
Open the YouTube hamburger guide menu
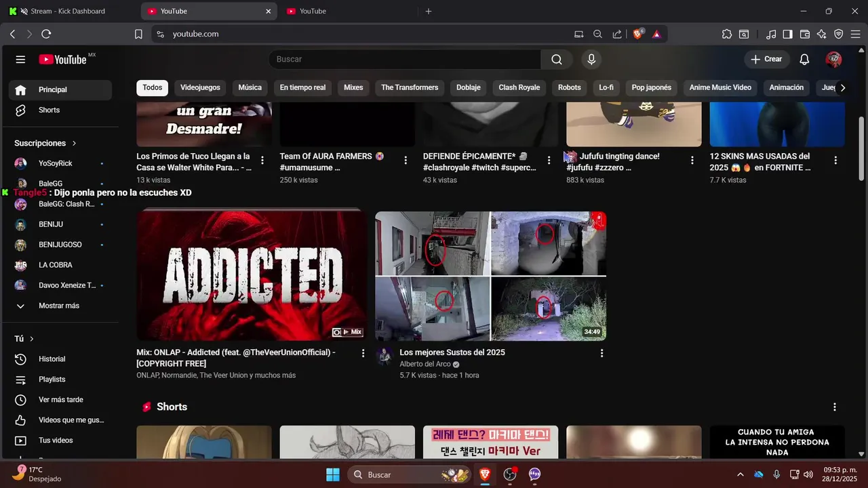(20, 60)
